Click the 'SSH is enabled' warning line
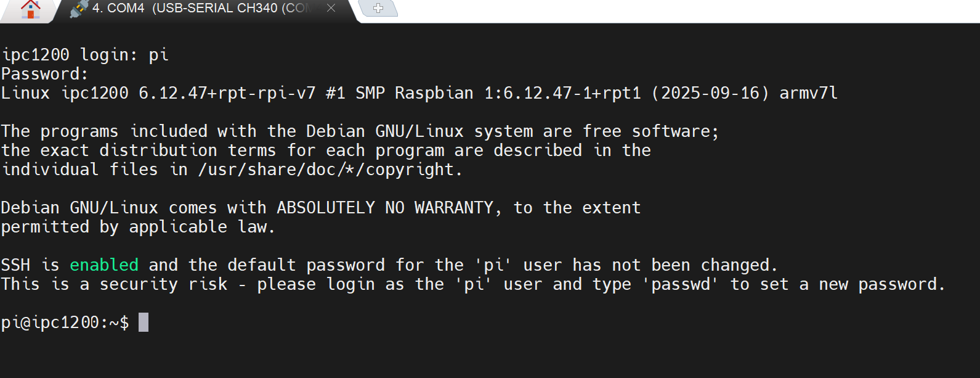 pos(246,265)
